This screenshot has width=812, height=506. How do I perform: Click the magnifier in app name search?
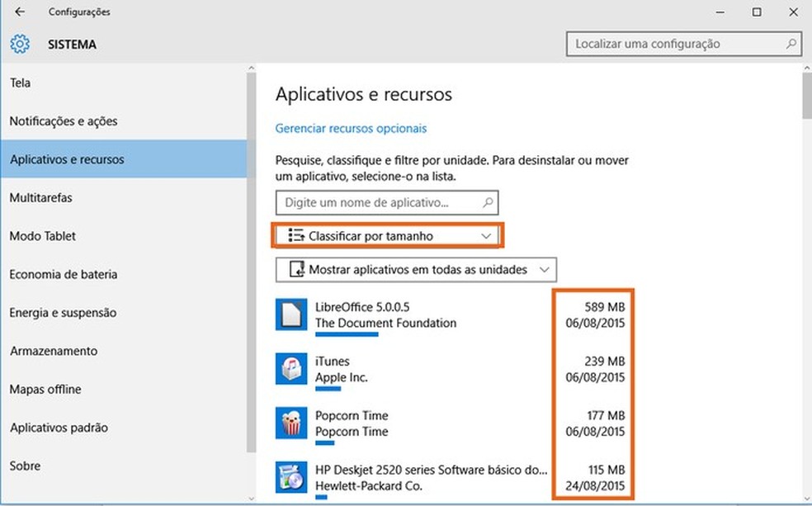click(488, 202)
